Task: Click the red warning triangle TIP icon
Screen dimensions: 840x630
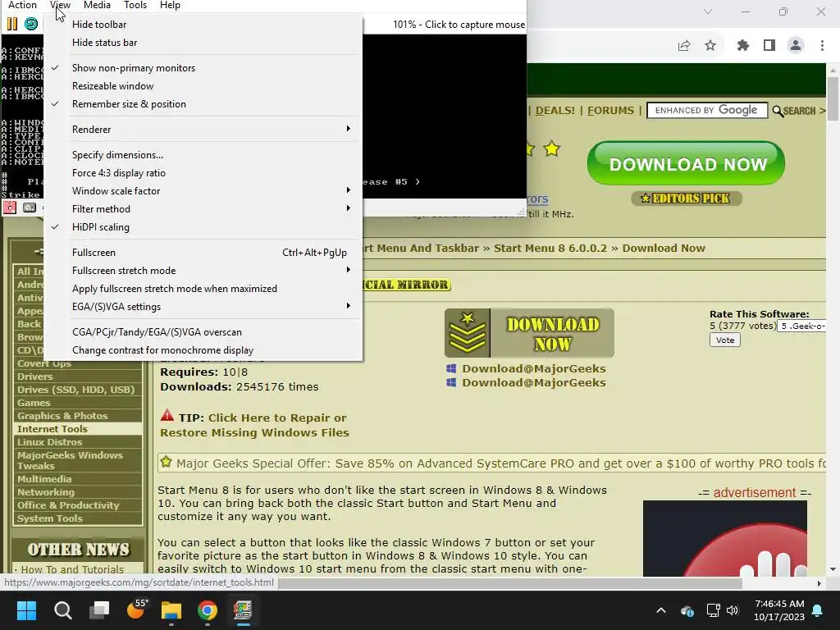Action: pyautogui.click(x=167, y=416)
